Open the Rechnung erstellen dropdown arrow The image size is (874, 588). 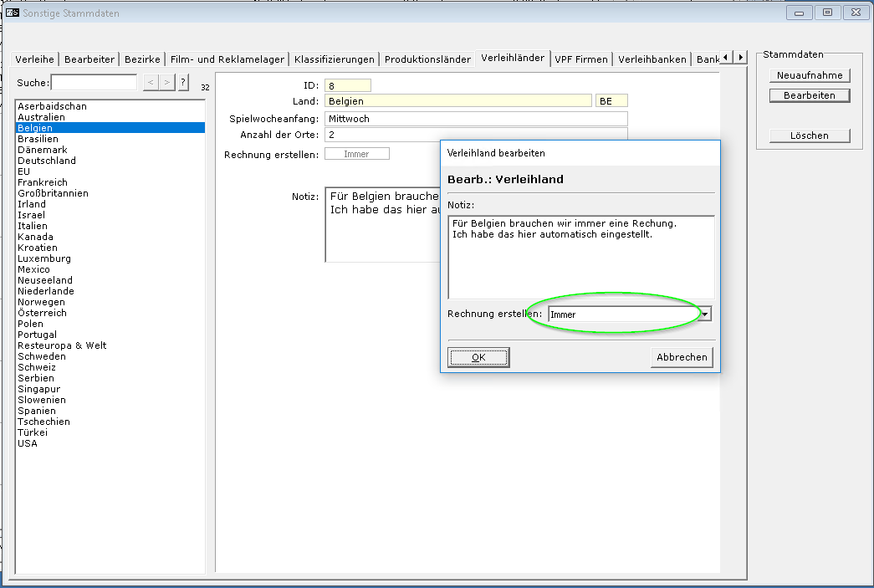tap(705, 314)
